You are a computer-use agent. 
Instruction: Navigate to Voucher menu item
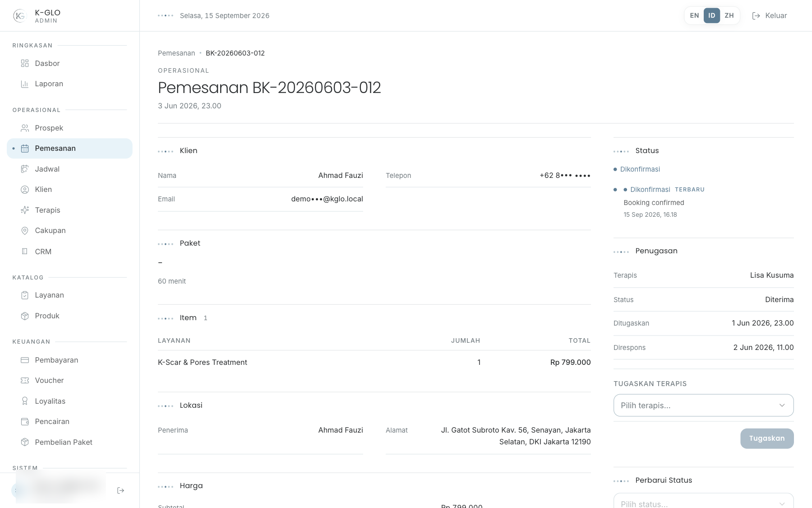[x=69, y=381]
